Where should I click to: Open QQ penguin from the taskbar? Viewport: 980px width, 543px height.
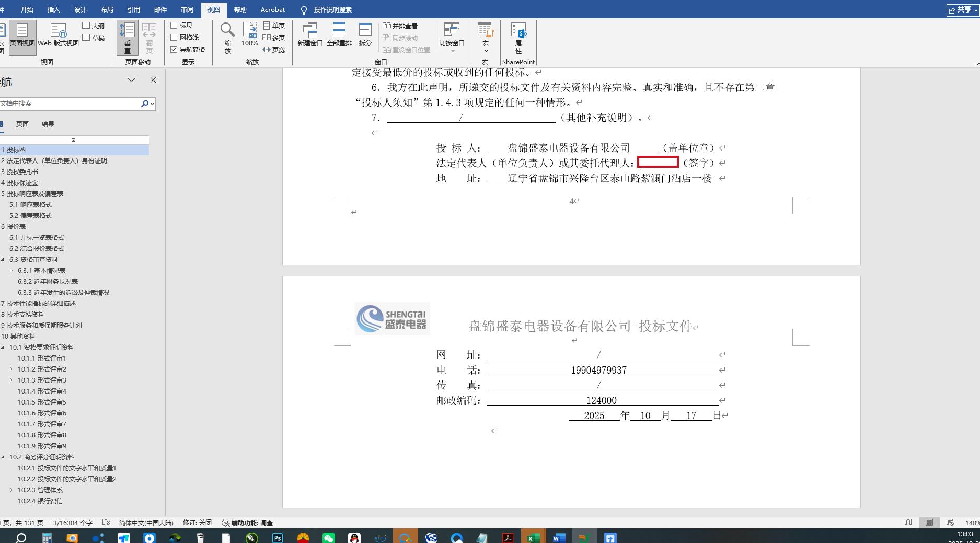point(354,537)
